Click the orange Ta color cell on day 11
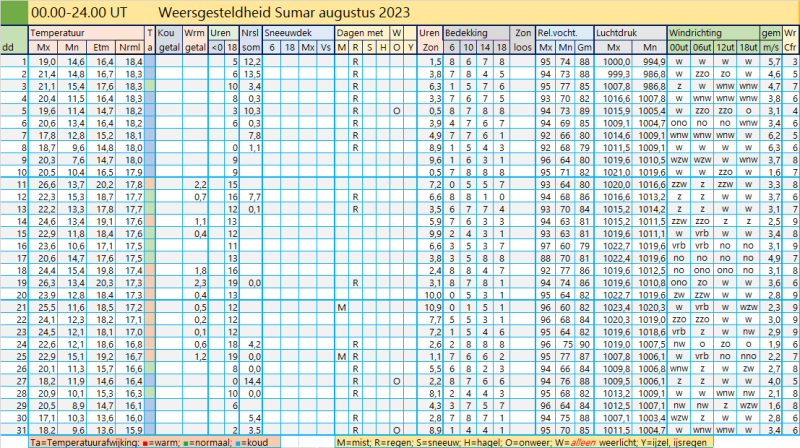800x448 pixels. coord(149,185)
